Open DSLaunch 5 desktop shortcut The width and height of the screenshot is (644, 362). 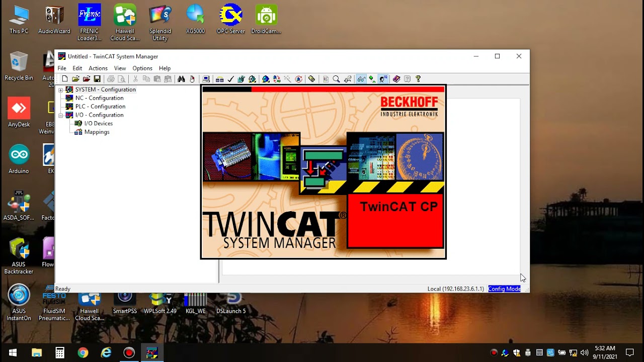(x=231, y=303)
